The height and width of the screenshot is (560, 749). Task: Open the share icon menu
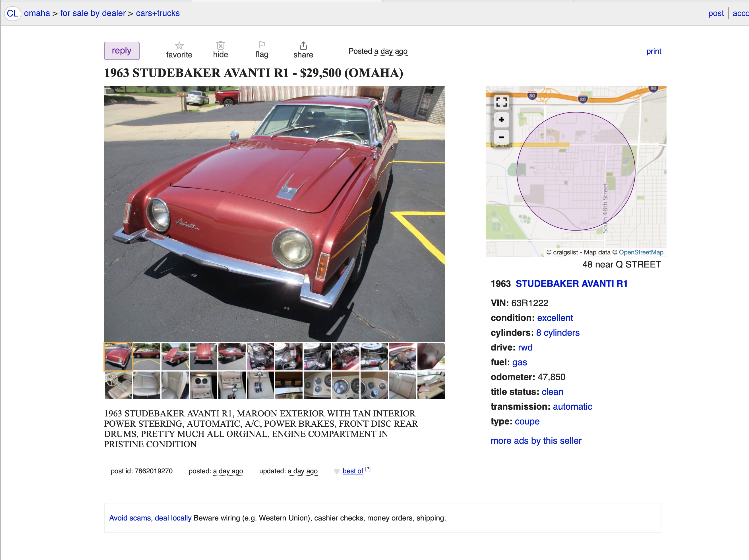[x=303, y=45]
